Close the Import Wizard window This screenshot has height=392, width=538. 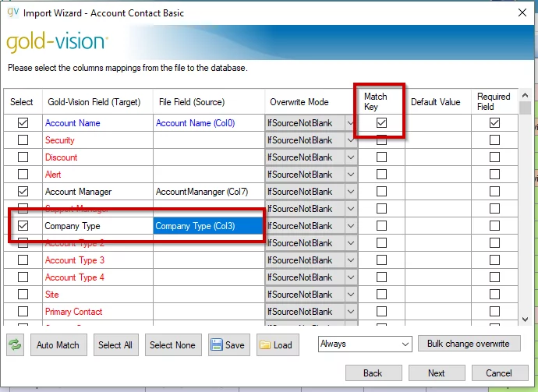[522, 12]
